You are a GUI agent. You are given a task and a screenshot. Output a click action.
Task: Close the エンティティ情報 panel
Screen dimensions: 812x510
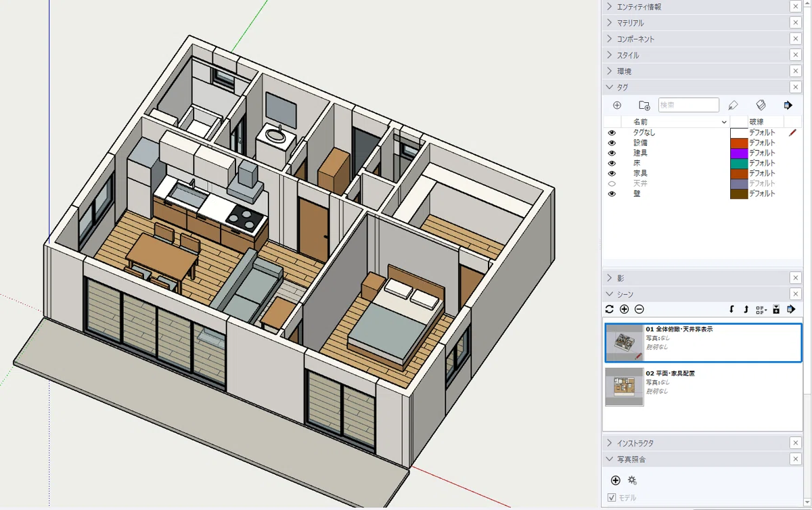(796, 6)
